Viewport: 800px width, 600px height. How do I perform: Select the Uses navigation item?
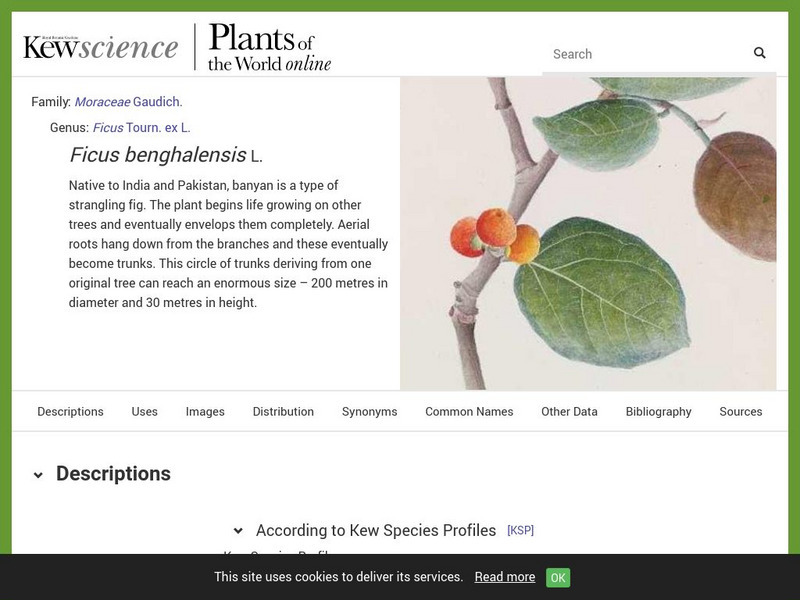click(144, 411)
